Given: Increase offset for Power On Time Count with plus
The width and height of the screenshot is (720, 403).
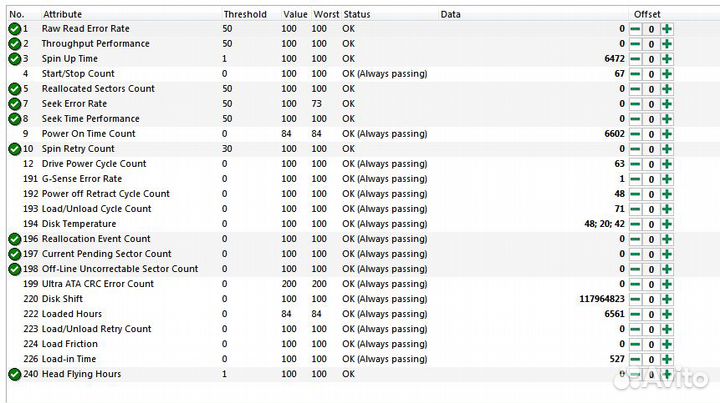Looking at the screenshot, I should pos(666,134).
